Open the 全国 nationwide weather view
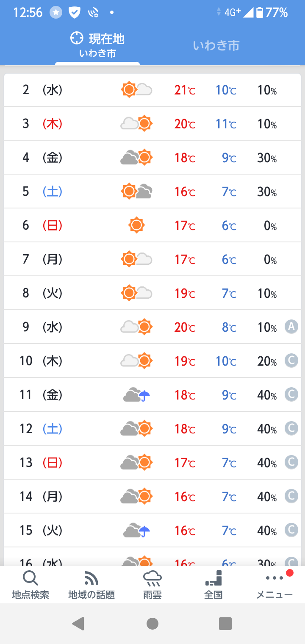305x644 pixels. (213, 585)
